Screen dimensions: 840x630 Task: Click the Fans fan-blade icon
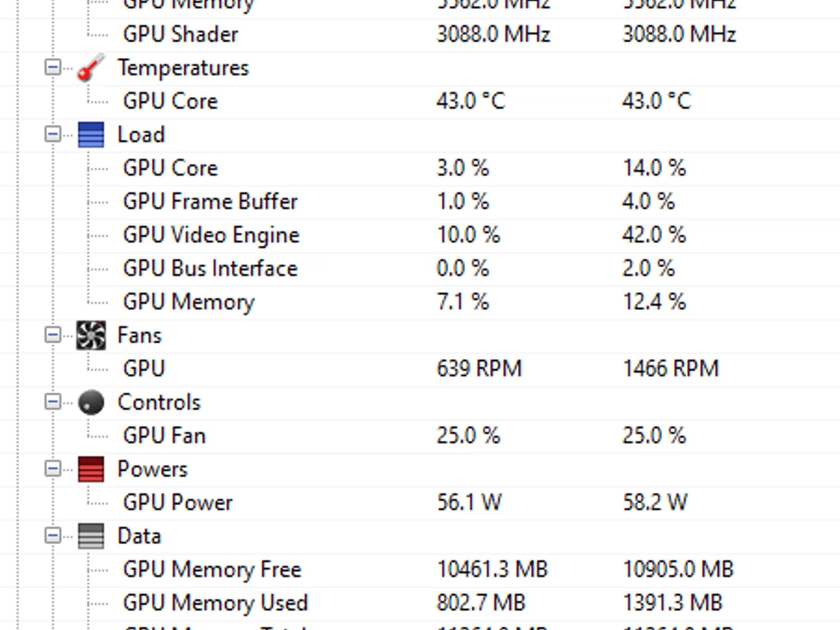click(x=91, y=336)
